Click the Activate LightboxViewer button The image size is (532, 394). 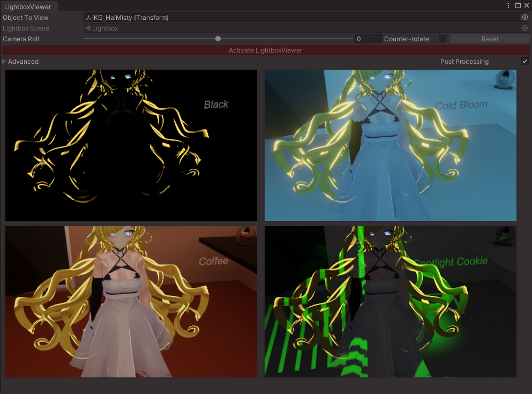point(266,50)
